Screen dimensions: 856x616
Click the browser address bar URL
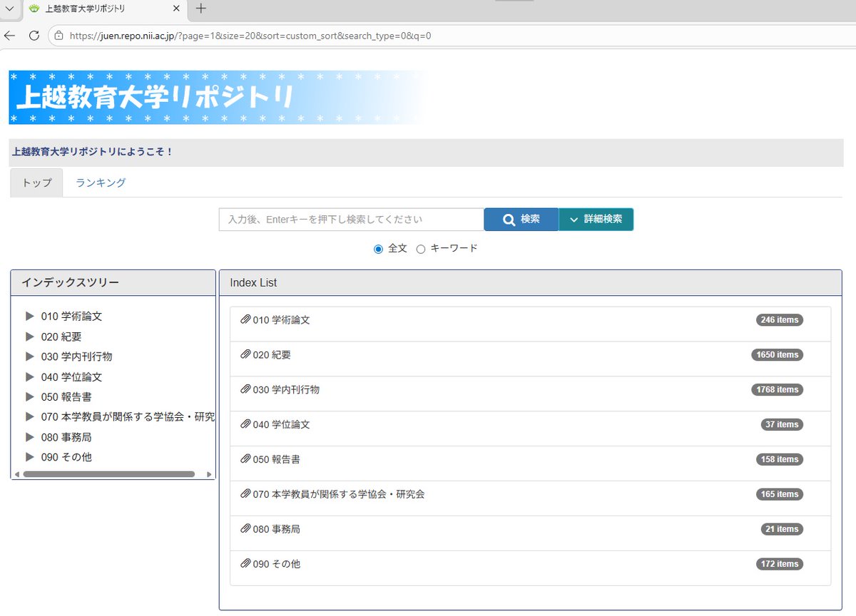tap(250, 36)
